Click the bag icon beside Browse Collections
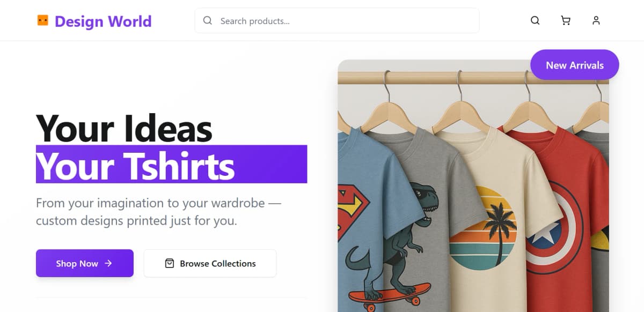The height and width of the screenshot is (312, 644). click(x=170, y=263)
